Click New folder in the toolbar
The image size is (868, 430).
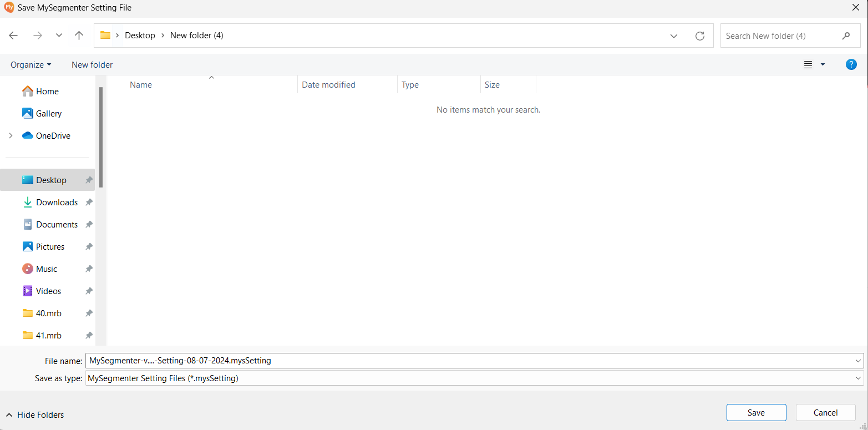click(x=92, y=65)
